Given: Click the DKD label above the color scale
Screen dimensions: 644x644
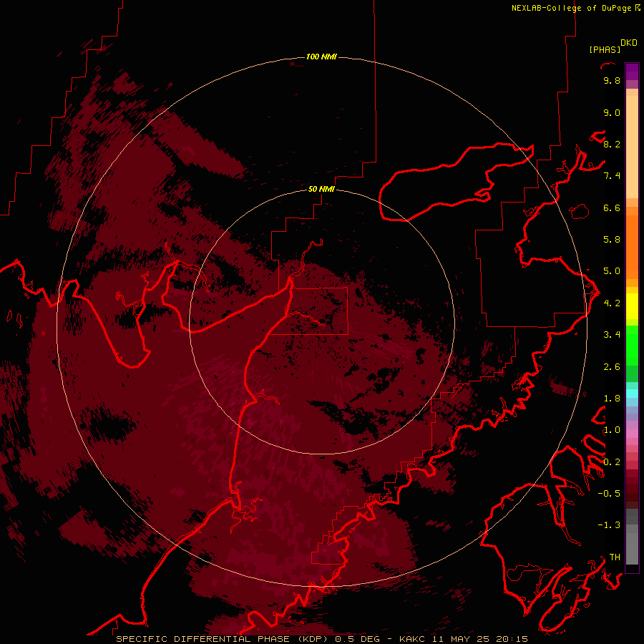Looking at the screenshot, I should (629, 43).
